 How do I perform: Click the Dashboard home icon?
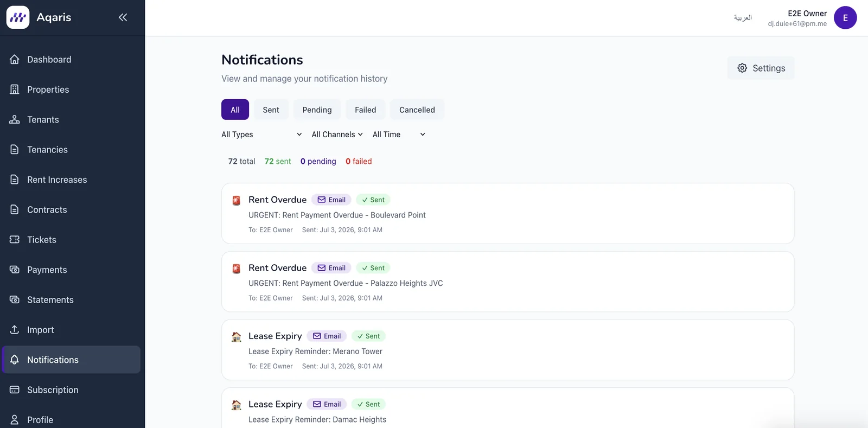coord(15,59)
